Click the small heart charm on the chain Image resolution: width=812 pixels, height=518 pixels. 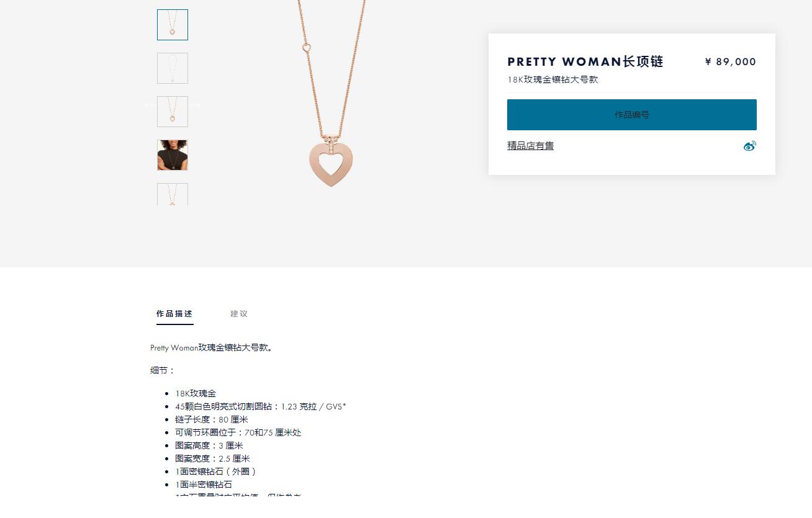pyautogui.click(x=306, y=47)
